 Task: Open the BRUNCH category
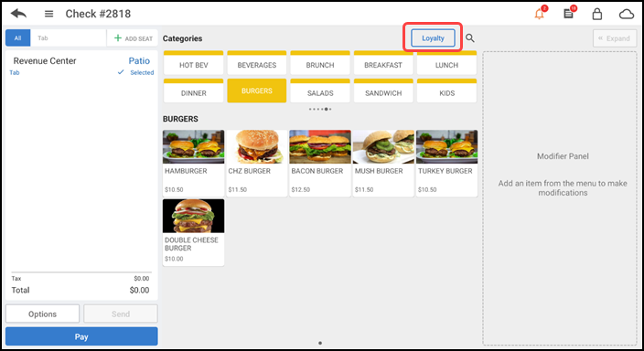[x=320, y=63]
